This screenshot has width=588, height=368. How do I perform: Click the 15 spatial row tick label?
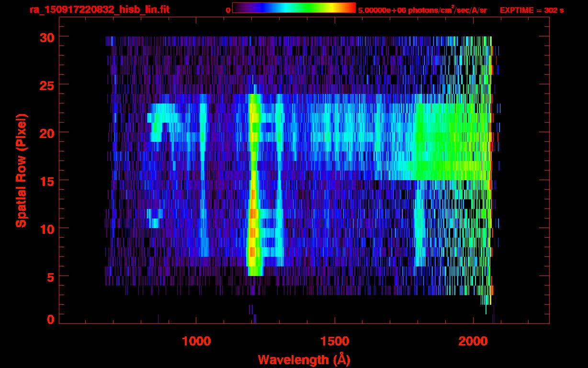(47, 181)
